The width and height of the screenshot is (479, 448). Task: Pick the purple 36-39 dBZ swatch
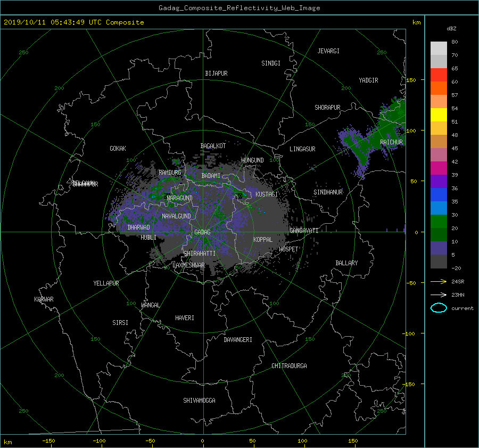coord(439,181)
